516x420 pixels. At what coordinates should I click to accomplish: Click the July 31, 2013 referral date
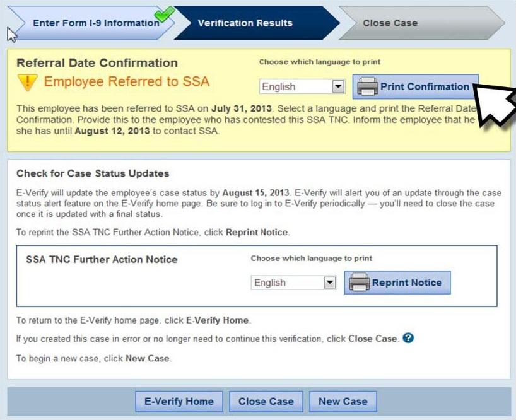click(x=242, y=108)
